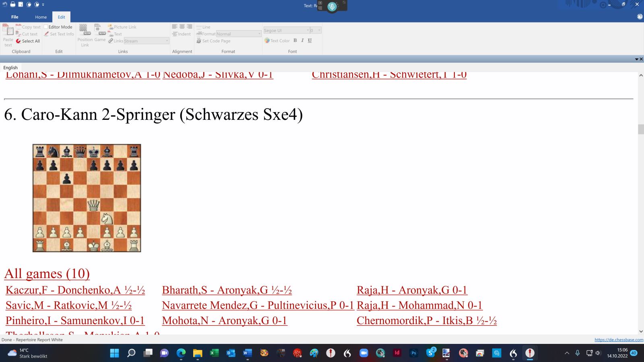Expand the Segoe UI font dropdown
The height and width of the screenshot is (362, 644).
pos(308,30)
